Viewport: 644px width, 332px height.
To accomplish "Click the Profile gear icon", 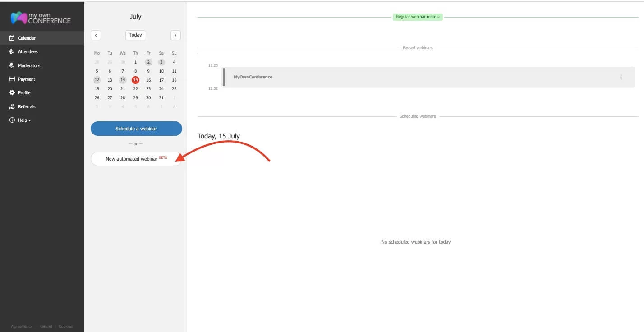I will (11, 92).
